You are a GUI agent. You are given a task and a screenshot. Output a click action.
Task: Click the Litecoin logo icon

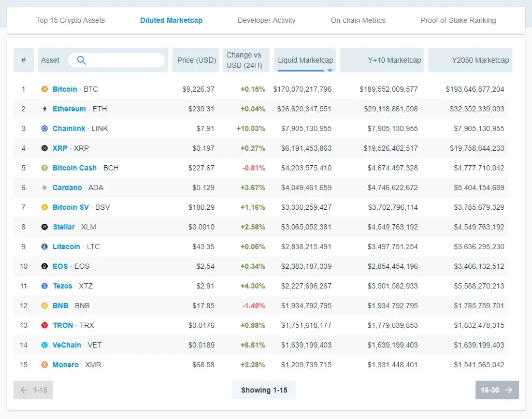pyautogui.click(x=45, y=247)
